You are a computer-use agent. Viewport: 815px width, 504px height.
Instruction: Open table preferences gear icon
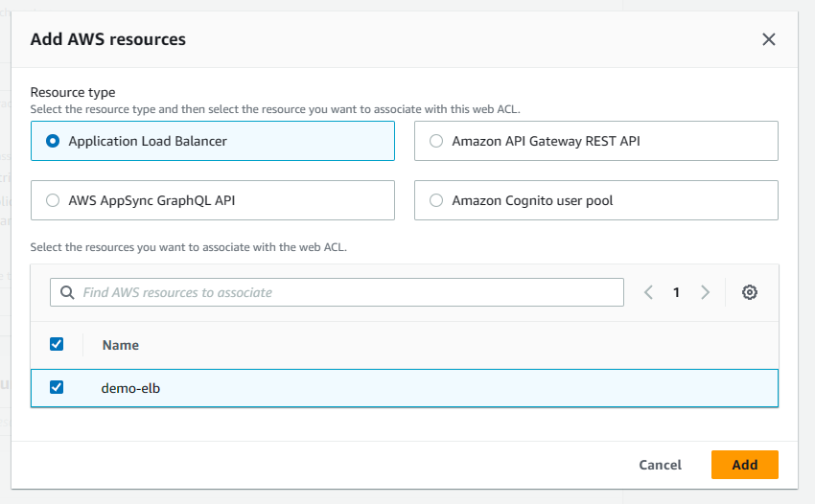[750, 292]
